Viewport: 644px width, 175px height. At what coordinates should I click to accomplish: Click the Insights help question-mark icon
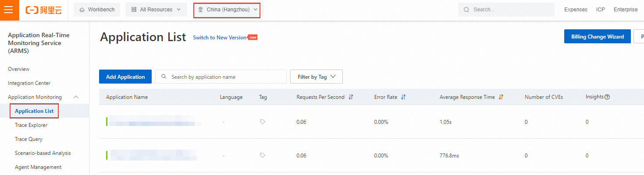pos(607,97)
